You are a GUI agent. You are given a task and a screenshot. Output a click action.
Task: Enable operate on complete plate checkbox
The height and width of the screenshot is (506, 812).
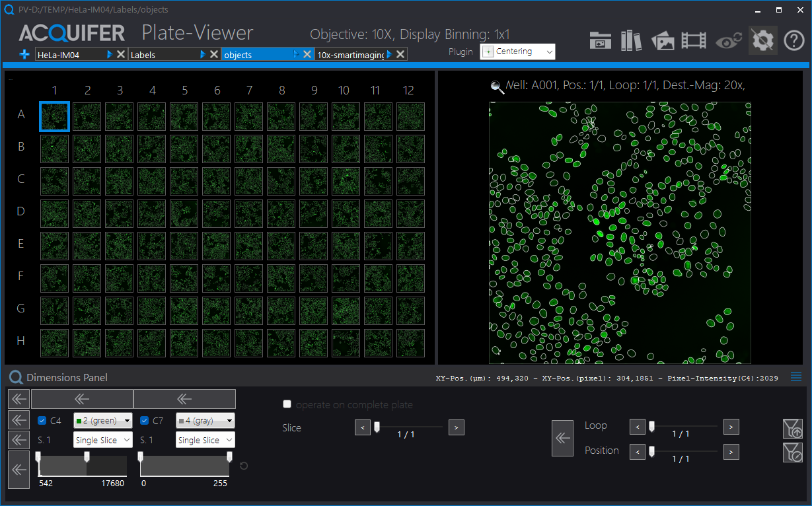coord(287,404)
